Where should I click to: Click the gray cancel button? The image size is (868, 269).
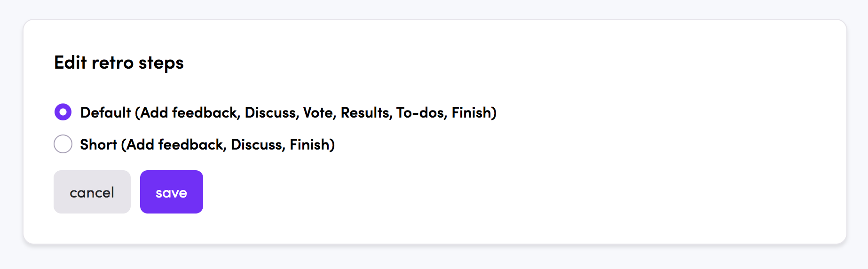pyautogui.click(x=92, y=192)
